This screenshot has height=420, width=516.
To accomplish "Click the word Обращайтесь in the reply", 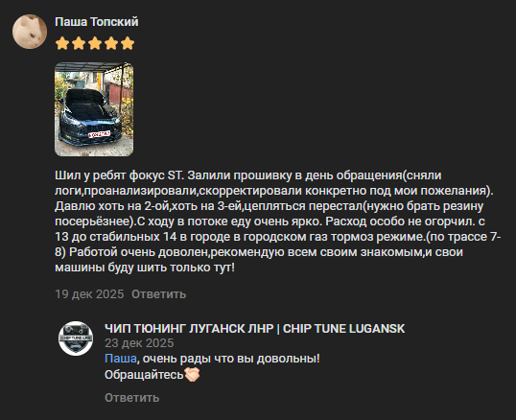I will pos(144,375).
